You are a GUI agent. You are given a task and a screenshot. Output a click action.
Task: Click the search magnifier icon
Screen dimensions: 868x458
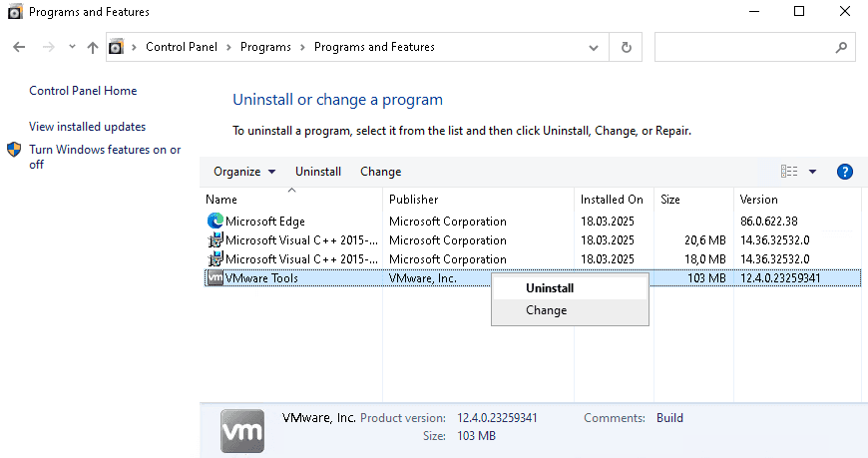tap(841, 48)
